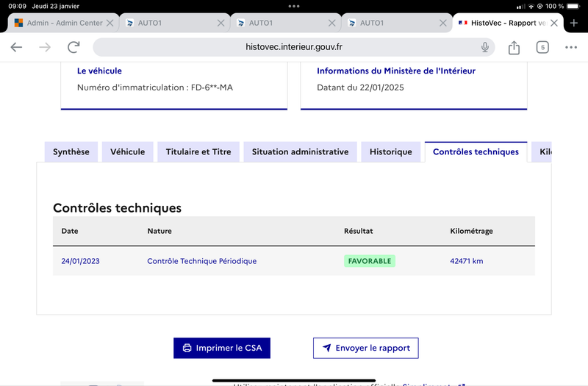Open the Titulaire et Titre tab
The height and width of the screenshot is (386, 588).
[198, 152]
